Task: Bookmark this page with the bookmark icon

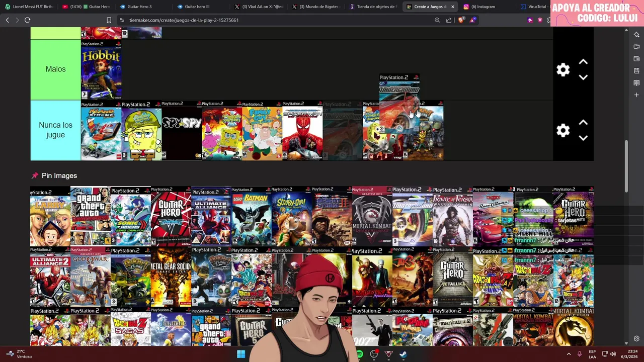Action: pyautogui.click(x=109, y=20)
